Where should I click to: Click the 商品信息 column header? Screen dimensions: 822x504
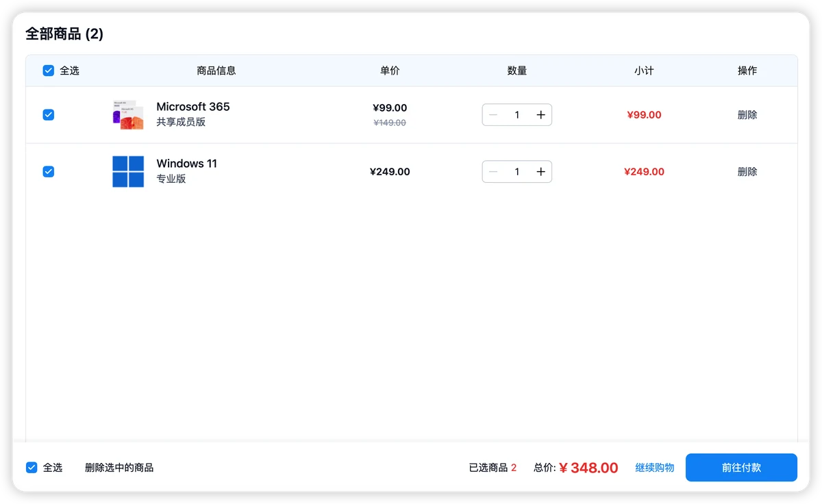point(216,71)
